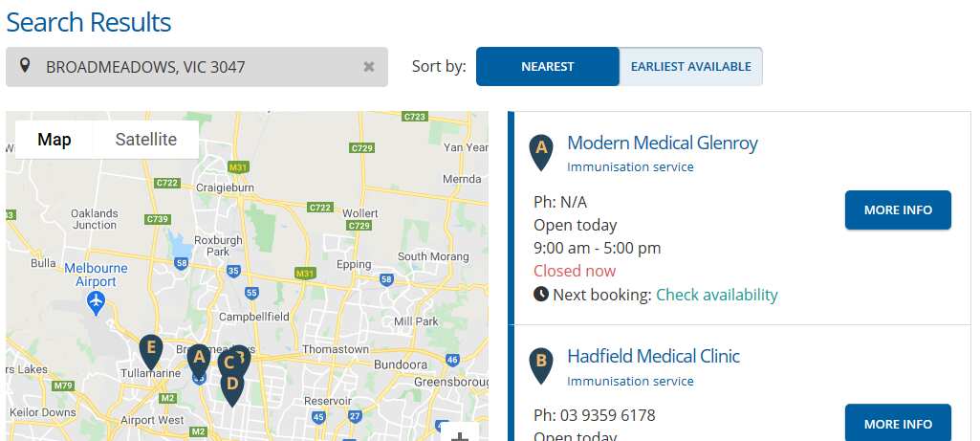This screenshot has width=980, height=441.
Task: Click map marker D on the map
Action: pos(231,386)
